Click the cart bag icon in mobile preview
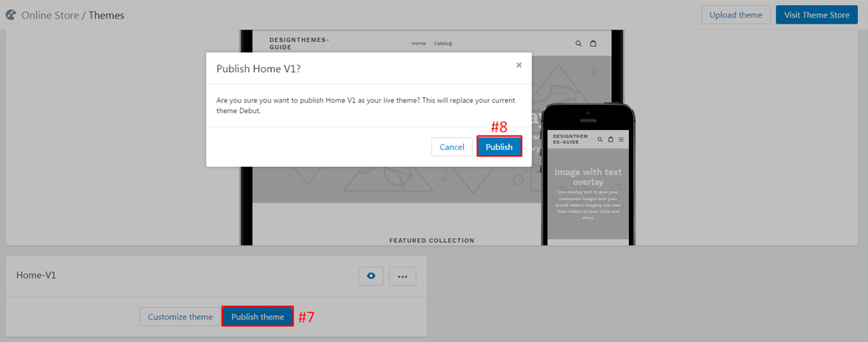Viewport: 868px width, 342px height. [x=611, y=139]
